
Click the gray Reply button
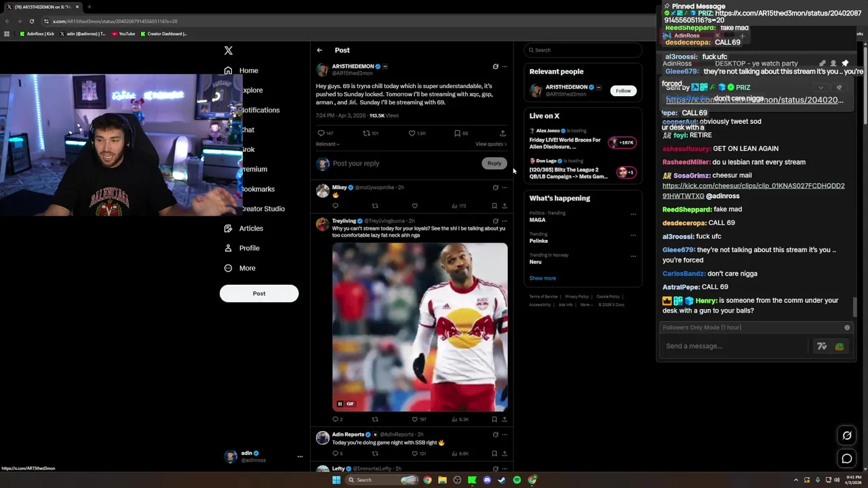(494, 163)
